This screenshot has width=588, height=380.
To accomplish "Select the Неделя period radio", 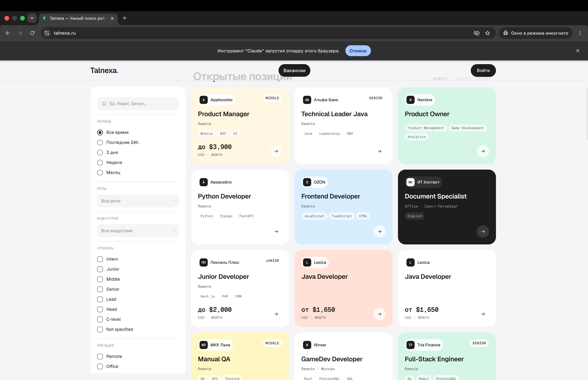I will [100, 163].
